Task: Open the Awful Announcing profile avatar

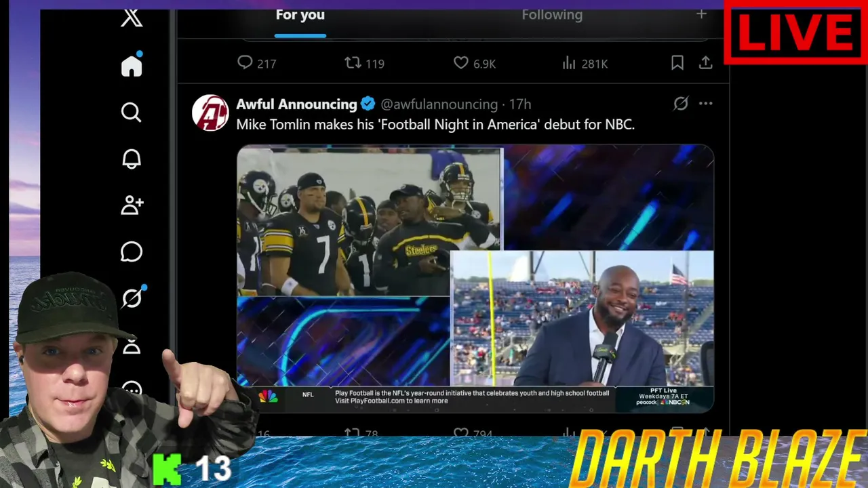Action: pos(210,113)
